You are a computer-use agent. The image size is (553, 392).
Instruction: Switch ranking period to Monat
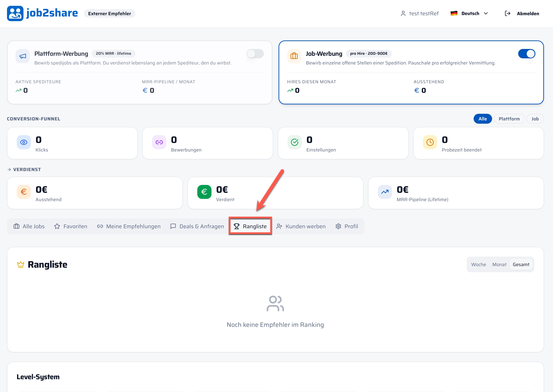499,265
